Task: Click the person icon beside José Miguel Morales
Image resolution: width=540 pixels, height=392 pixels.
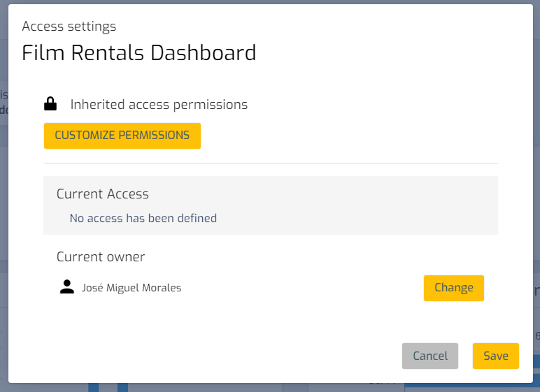Action: [x=67, y=286]
